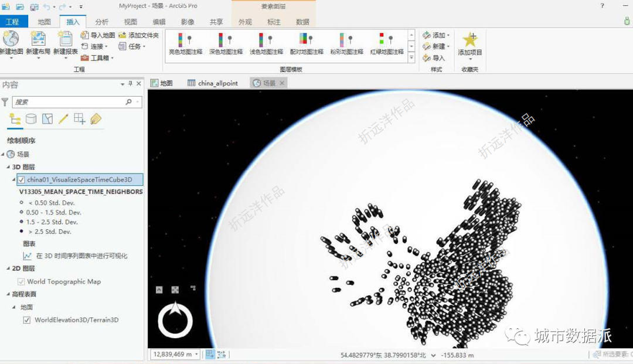Viewport: 633px width, 364px height.
Task: Click the save project icon in quick access
Action: point(34,6)
